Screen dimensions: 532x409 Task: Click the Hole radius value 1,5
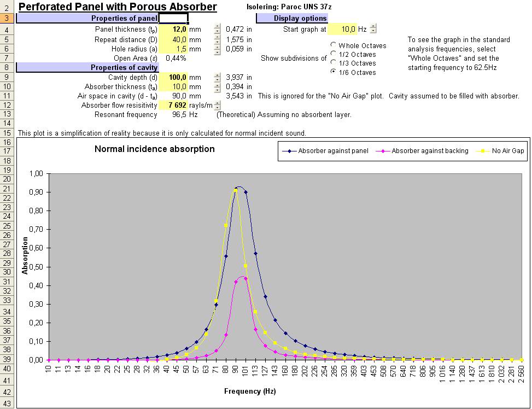[x=173, y=49]
